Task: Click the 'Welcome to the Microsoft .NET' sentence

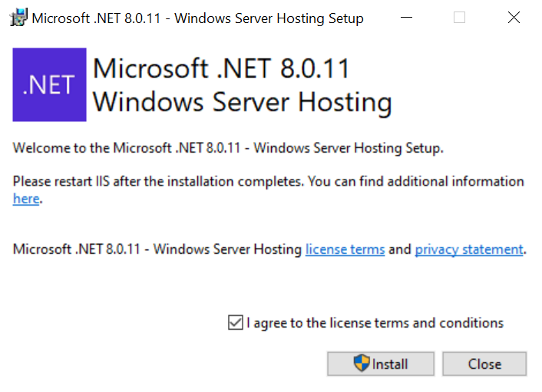Action: point(228,148)
